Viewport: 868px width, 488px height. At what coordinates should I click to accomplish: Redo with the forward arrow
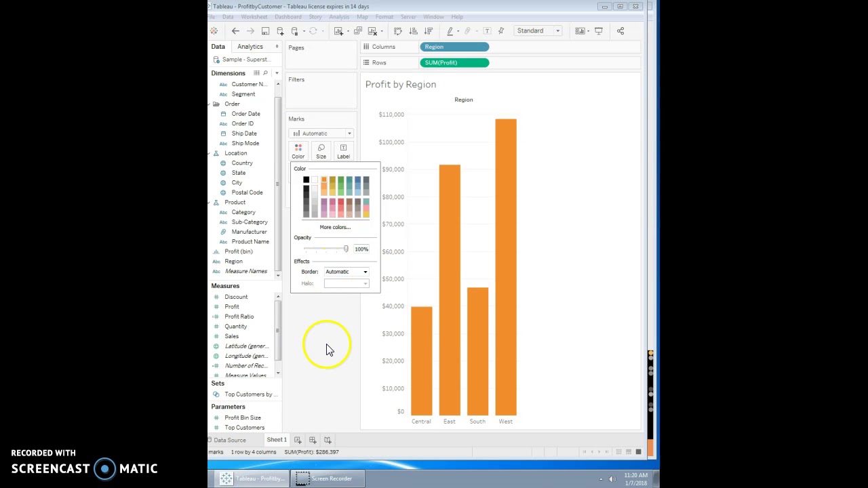click(250, 30)
